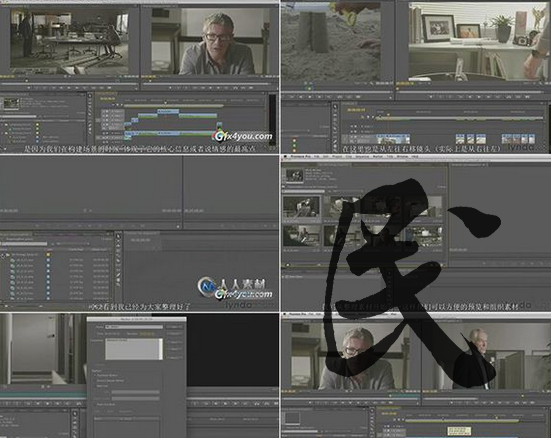
Task: Select first clip thumbnail in icon-view Project panel
Action: pyautogui.click(x=302, y=207)
